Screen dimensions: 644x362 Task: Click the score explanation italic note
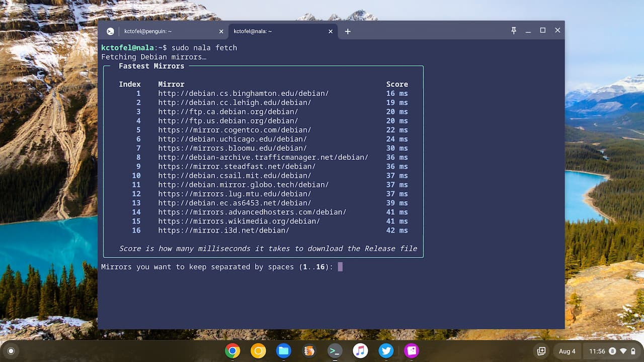point(268,248)
